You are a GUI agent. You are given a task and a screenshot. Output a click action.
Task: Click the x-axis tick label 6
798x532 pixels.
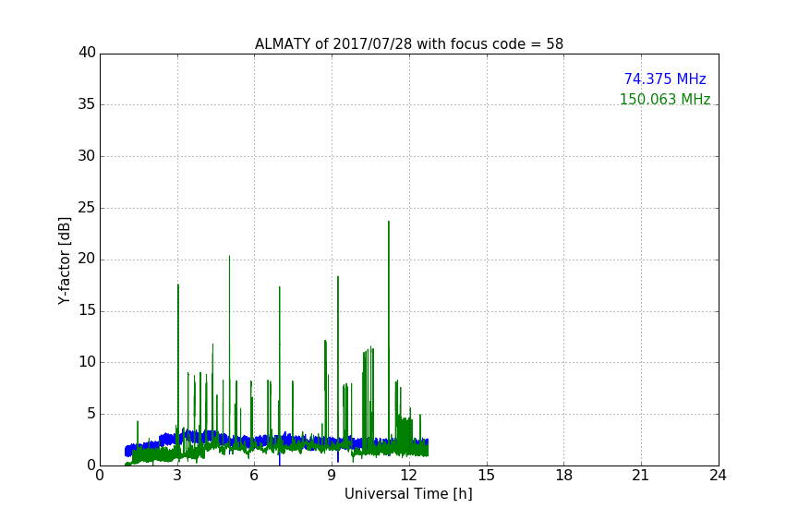click(x=254, y=476)
